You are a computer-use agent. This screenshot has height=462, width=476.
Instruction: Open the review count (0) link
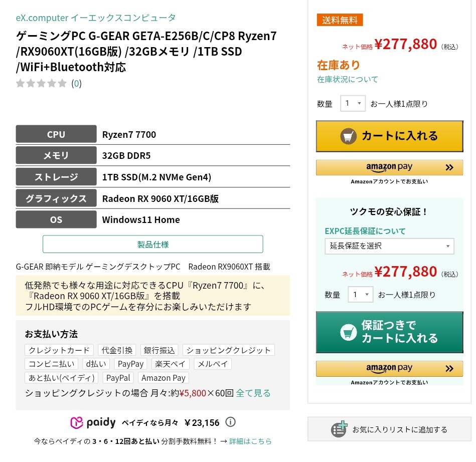(x=76, y=83)
